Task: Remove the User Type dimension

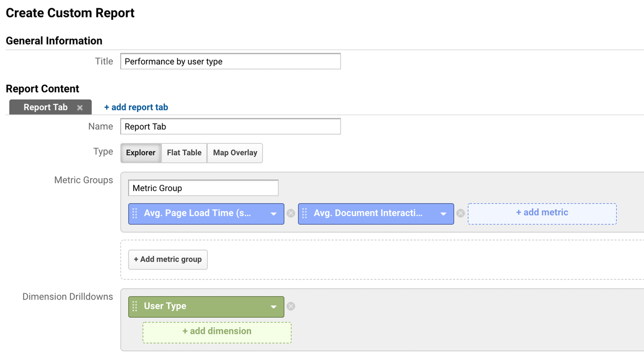Action: [291, 306]
